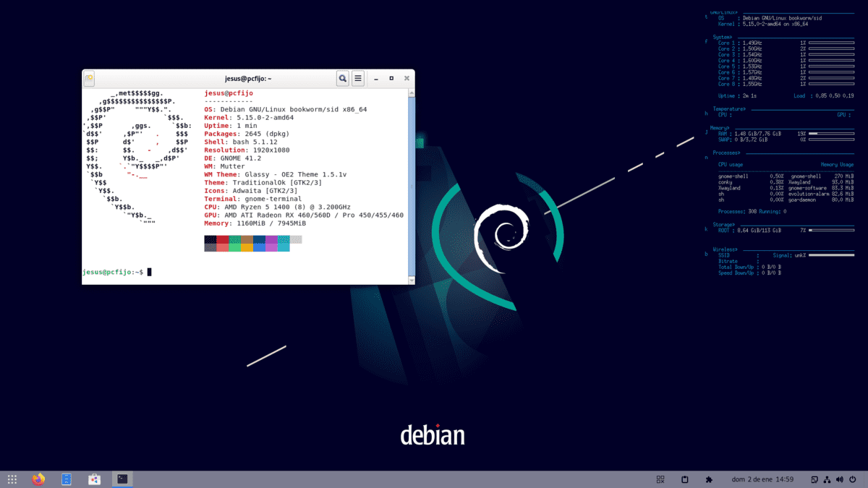The height and width of the screenshot is (488, 868).
Task: Click the Resolution: 1920x1080 line
Action: tap(247, 150)
